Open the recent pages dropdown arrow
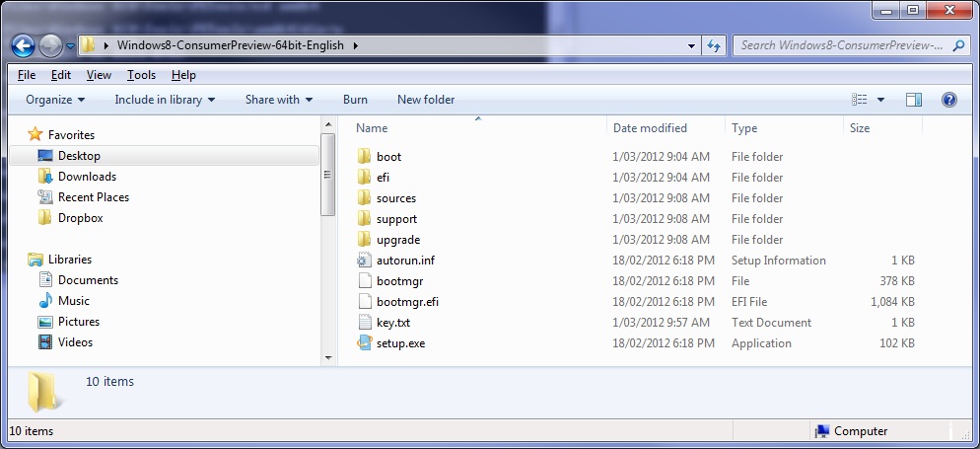The image size is (980, 449). pos(70,45)
